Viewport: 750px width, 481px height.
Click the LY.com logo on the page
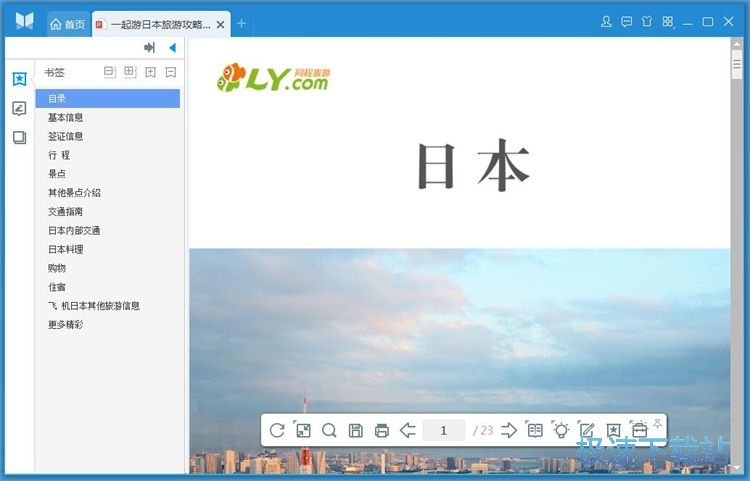coord(274,78)
